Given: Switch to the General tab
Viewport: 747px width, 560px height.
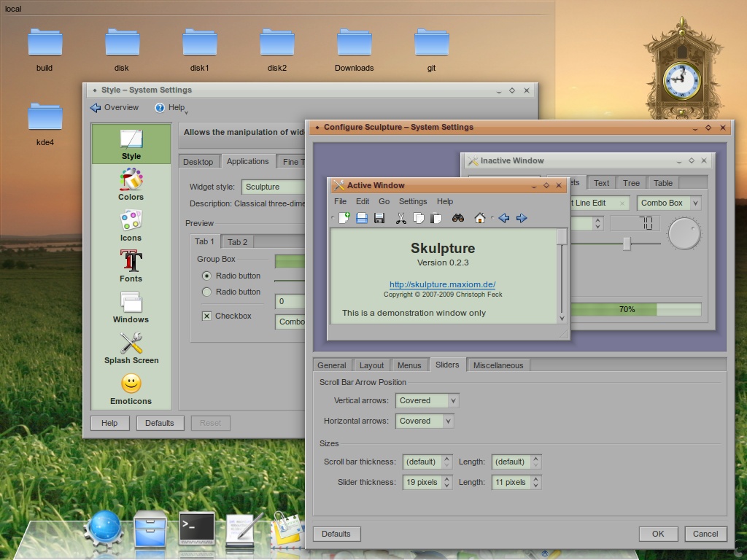Looking at the screenshot, I should point(332,365).
